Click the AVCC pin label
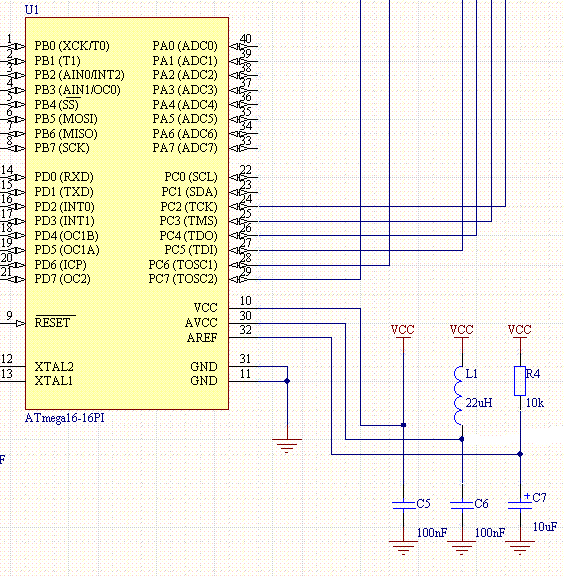The image size is (564, 576). click(201, 323)
